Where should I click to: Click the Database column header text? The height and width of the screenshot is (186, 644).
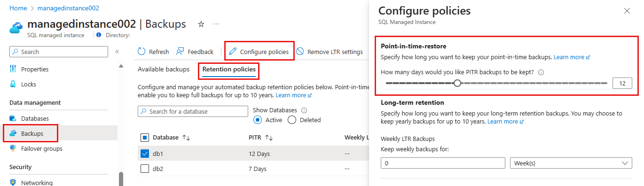click(165, 138)
